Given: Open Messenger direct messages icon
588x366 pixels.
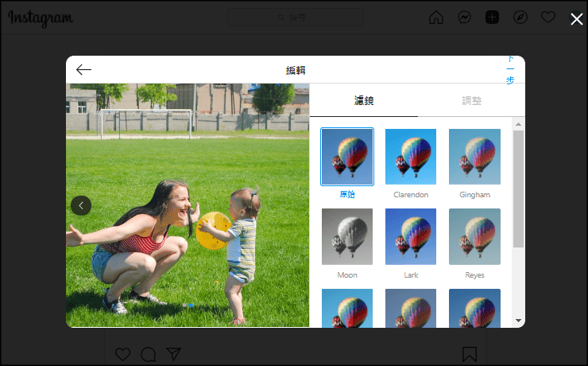Looking at the screenshot, I should (464, 18).
